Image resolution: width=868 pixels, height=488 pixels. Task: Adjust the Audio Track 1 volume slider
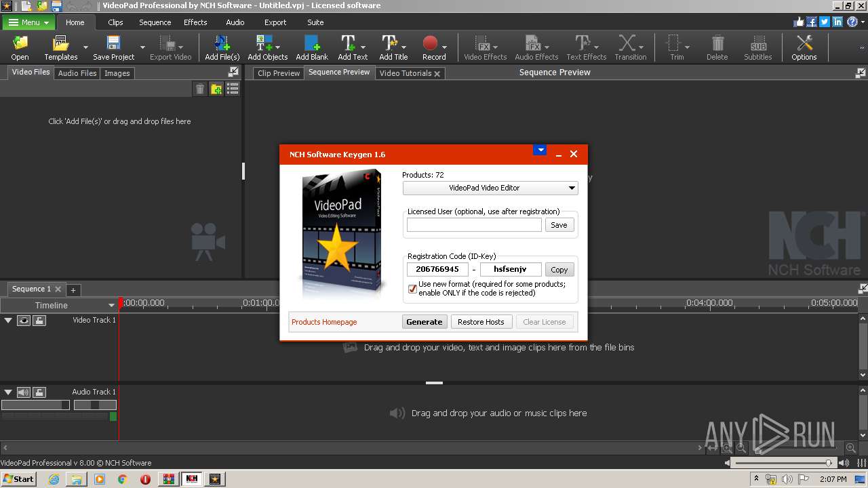pyautogui.click(x=35, y=405)
